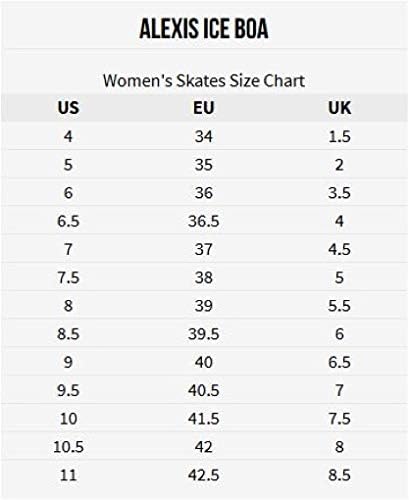Screen dimensions: 409x500
Task: Select the Women's Skates Size Chart heading
Action: [204, 81]
